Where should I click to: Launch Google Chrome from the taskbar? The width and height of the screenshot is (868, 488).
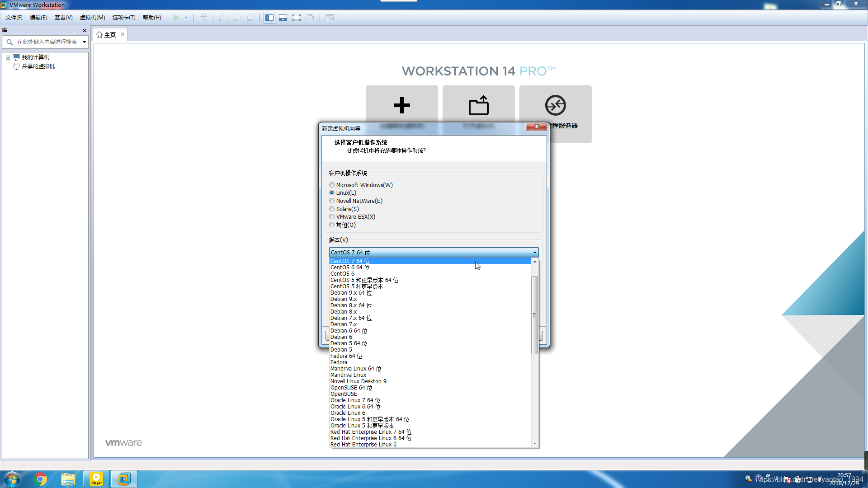40,479
